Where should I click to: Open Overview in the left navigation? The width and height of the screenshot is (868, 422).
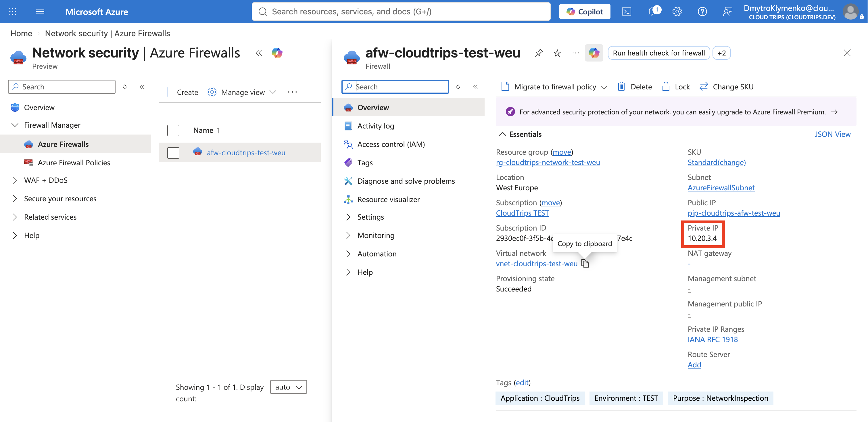click(39, 107)
